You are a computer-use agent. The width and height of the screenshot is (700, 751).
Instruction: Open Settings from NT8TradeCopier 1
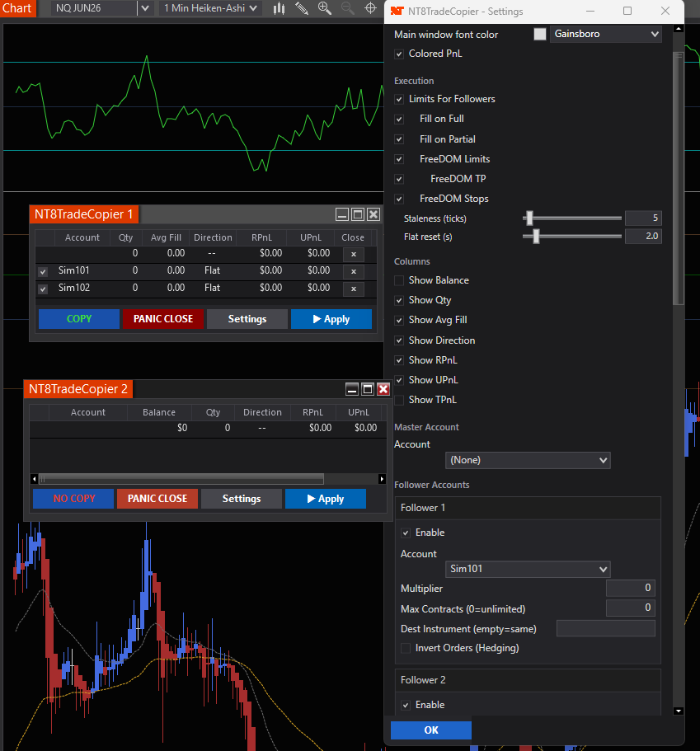pos(247,319)
